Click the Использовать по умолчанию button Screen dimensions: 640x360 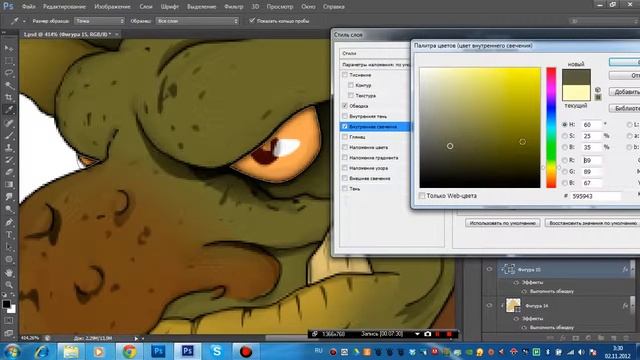(502, 223)
